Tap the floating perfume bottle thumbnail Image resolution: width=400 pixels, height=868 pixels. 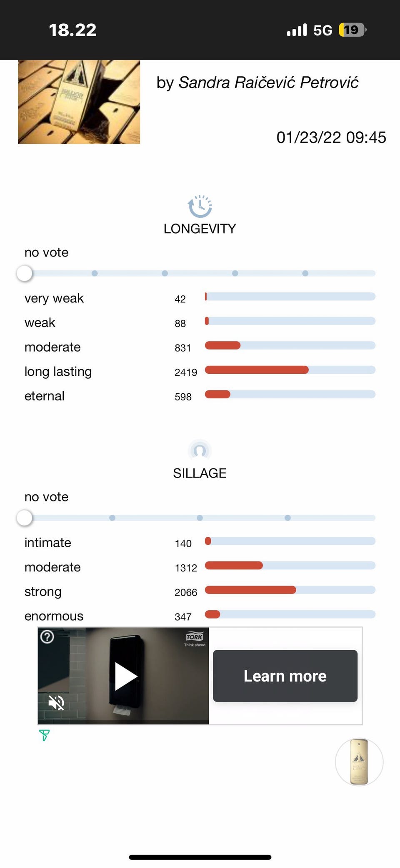(359, 762)
